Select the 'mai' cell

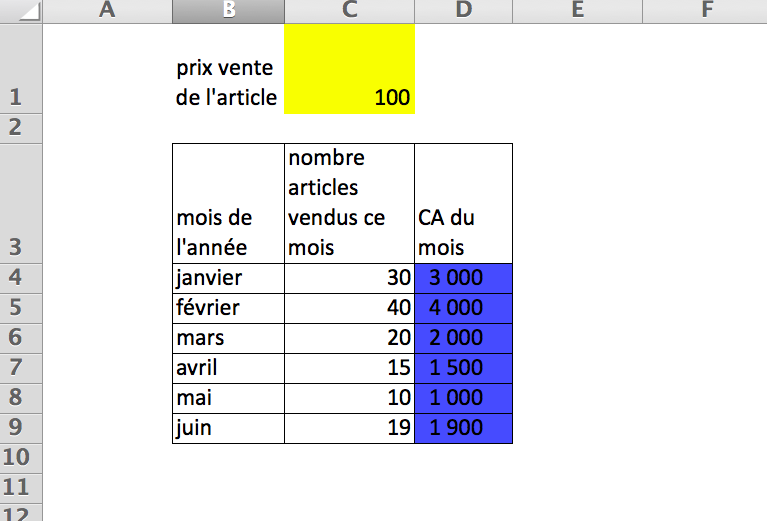click(228, 398)
